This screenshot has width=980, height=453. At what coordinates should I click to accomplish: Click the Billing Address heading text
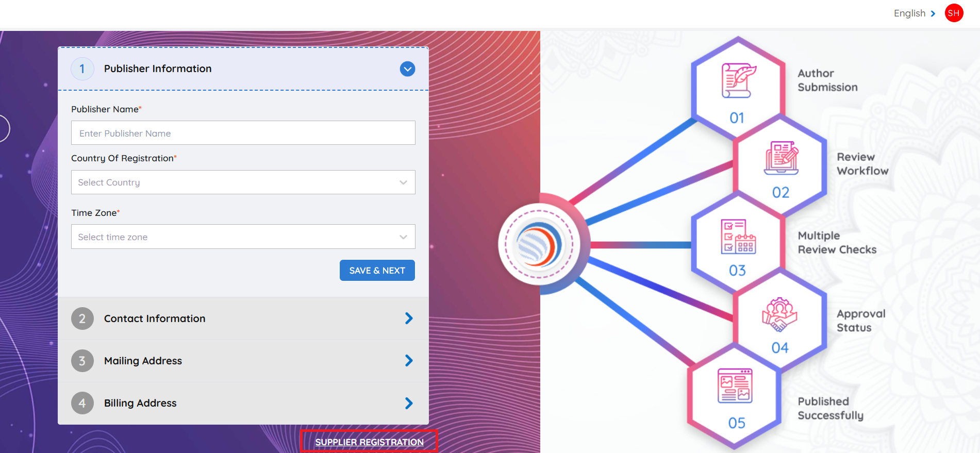pyautogui.click(x=140, y=403)
